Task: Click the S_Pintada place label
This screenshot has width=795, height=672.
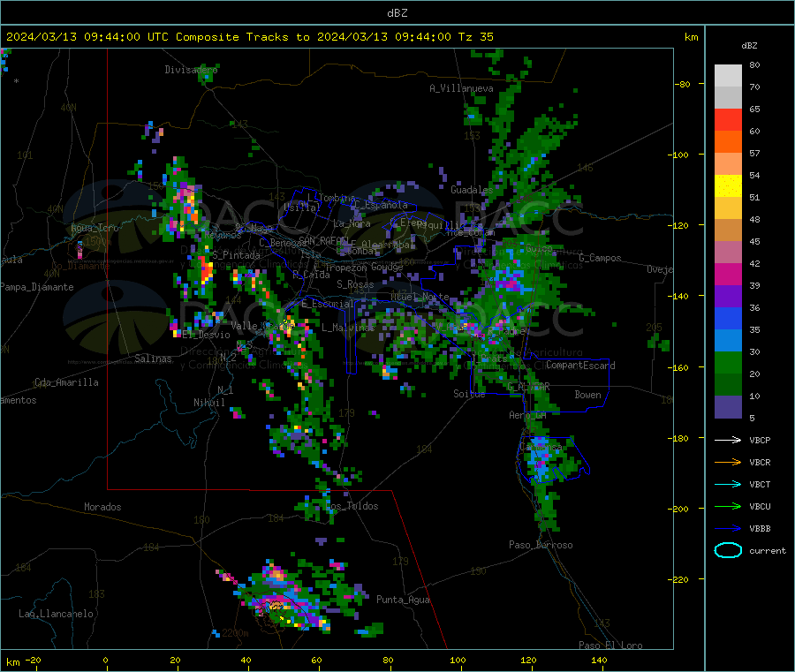Action: point(236,255)
